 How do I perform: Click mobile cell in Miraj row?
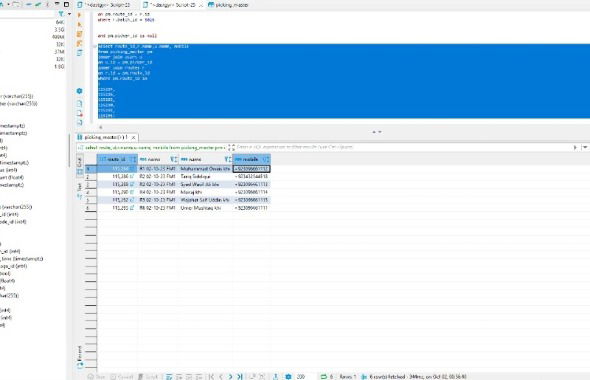coord(251,192)
